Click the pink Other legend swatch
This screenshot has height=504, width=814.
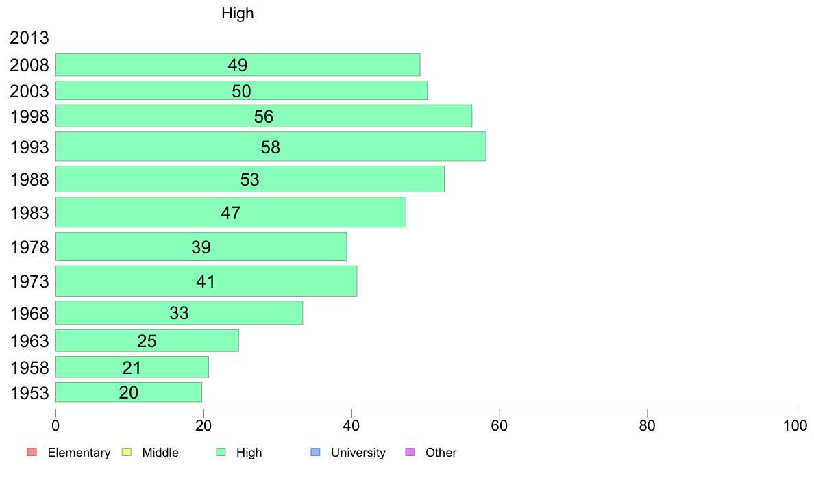(410, 452)
